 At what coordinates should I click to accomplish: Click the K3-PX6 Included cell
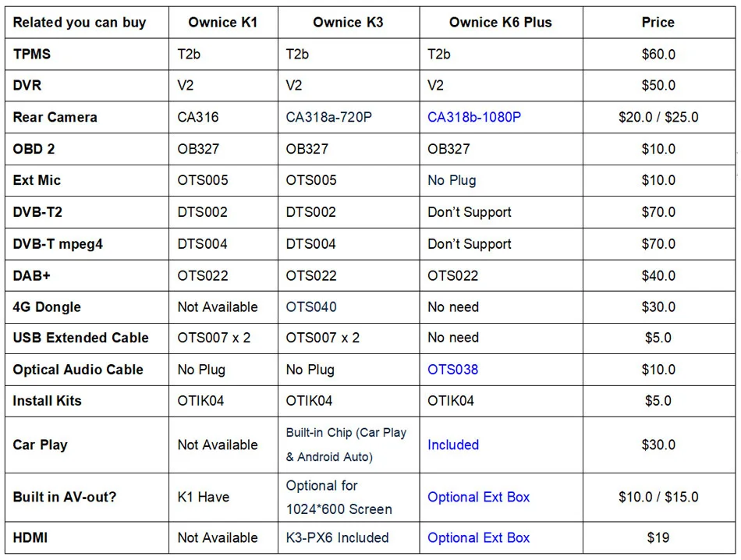(337, 537)
